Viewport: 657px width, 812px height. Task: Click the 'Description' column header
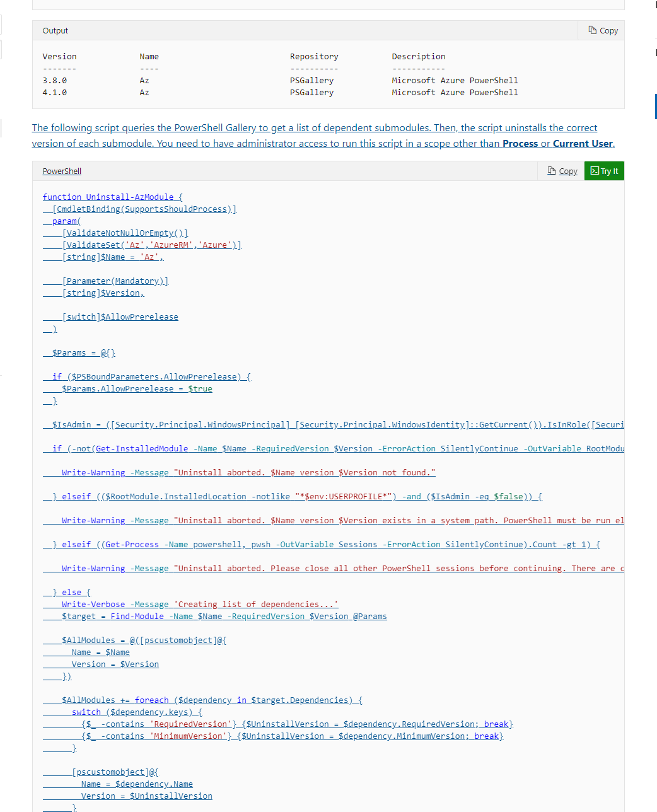[419, 56]
